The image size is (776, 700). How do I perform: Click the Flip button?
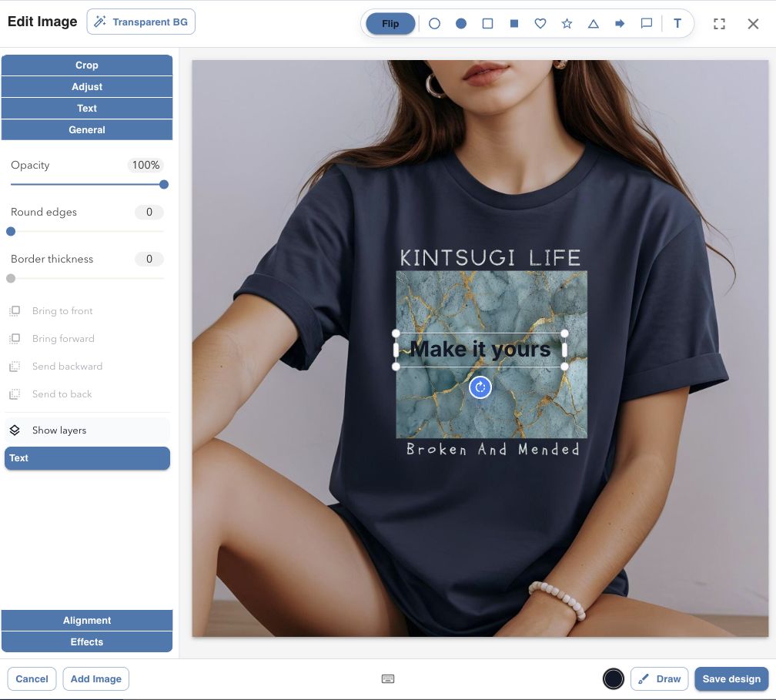[x=390, y=24]
